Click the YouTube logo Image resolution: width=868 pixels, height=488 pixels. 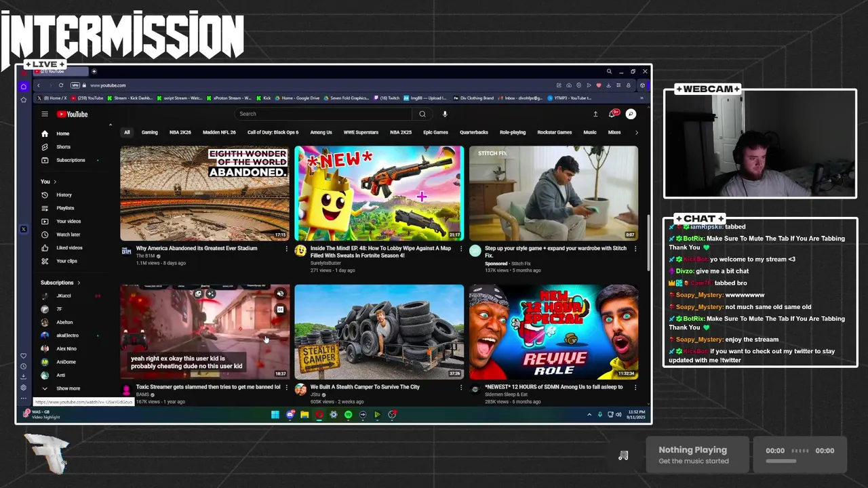(x=73, y=114)
